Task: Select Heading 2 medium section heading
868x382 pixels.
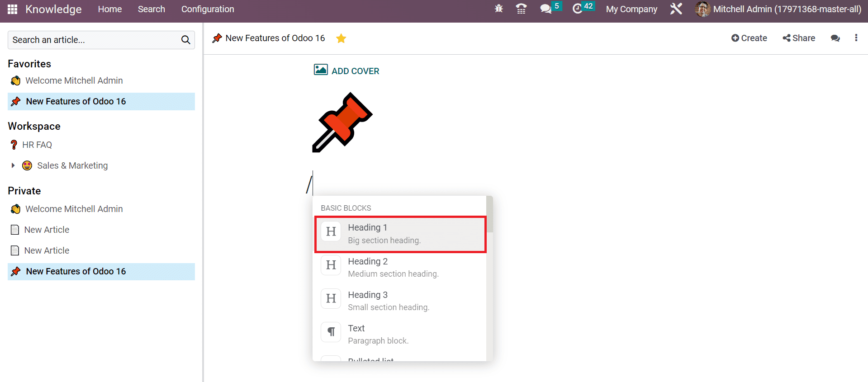Action: [399, 268]
